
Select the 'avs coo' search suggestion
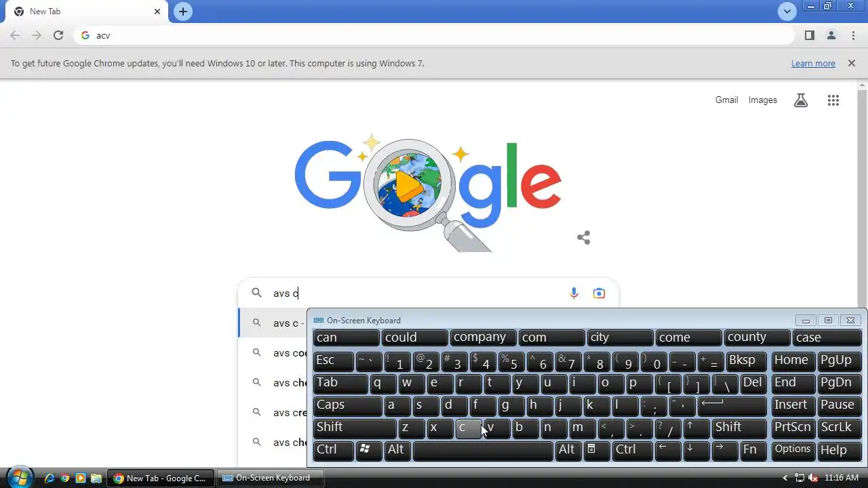273,352
